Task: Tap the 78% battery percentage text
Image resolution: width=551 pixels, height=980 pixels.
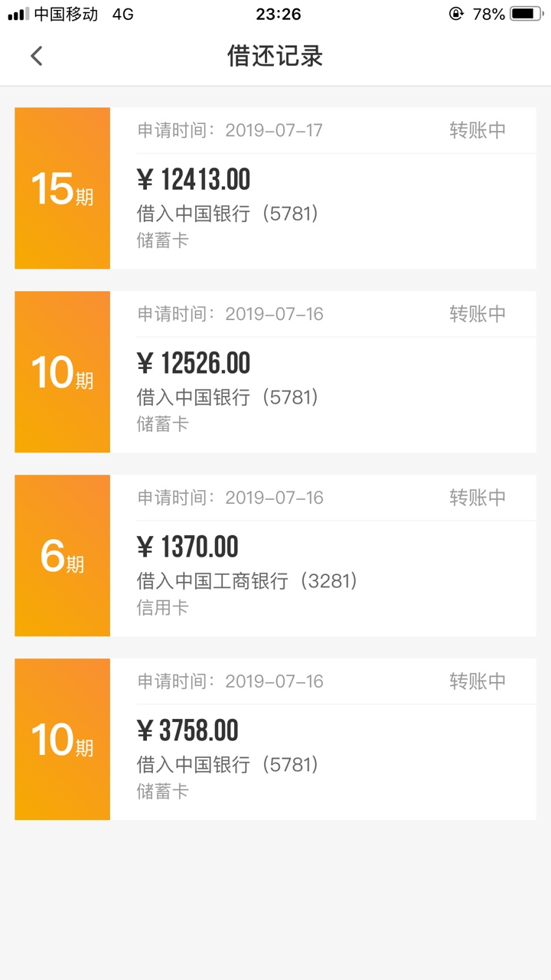Action: point(489,14)
